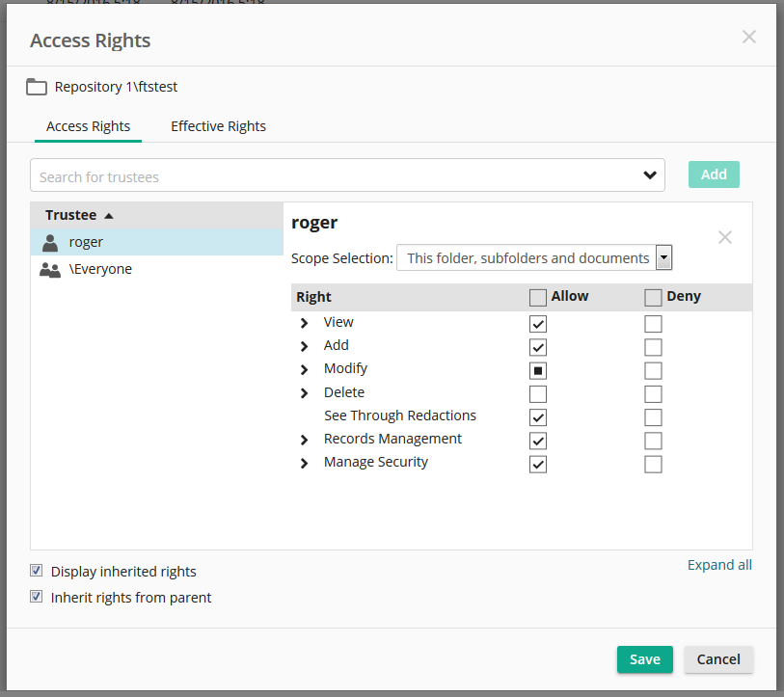
Task: Cancel the Access Rights dialog
Action: tap(718, 659)
